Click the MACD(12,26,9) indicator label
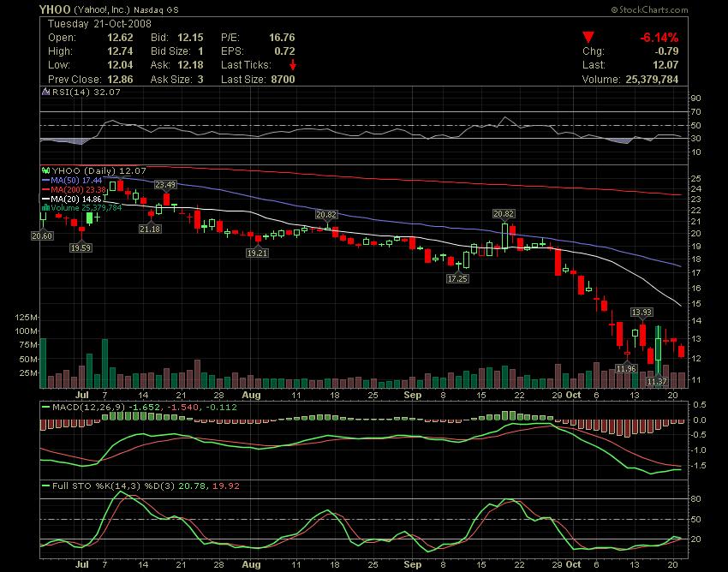 click(x=88, y=408)
